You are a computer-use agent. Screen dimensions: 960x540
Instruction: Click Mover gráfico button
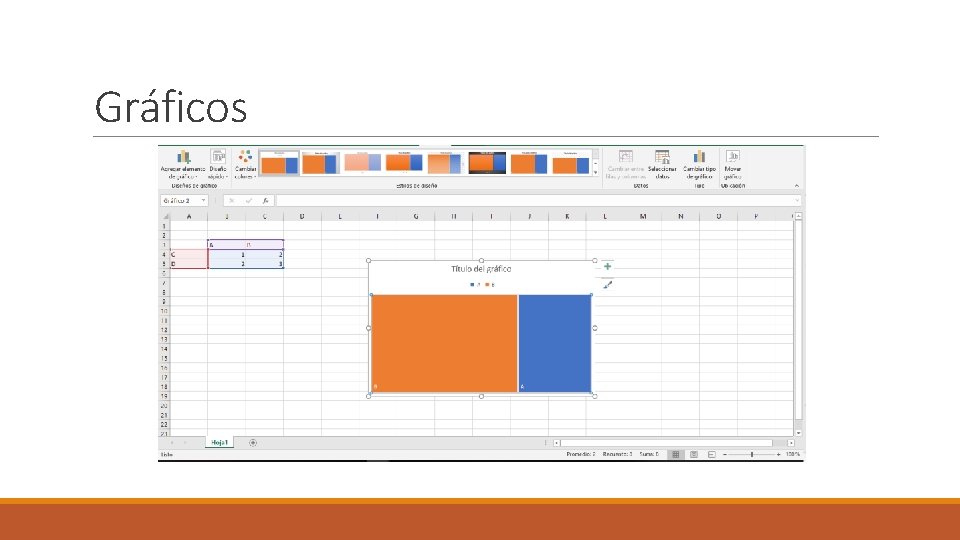tap(733, 165)
